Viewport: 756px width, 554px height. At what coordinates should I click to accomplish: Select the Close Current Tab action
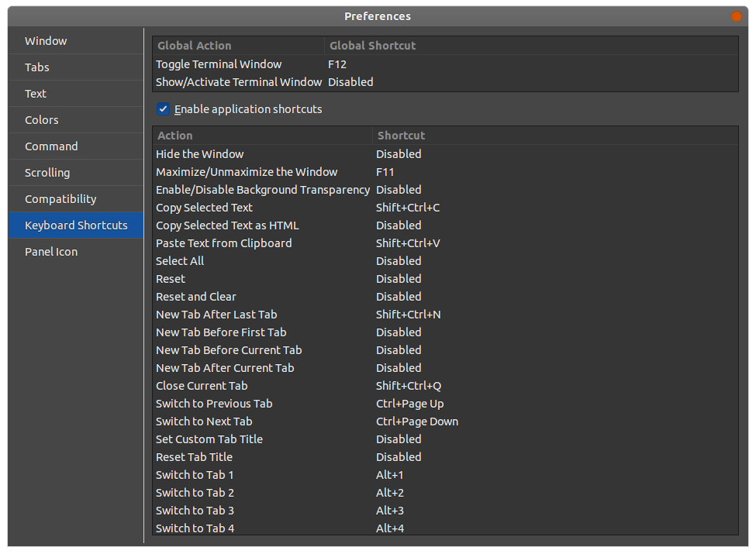point(202,386)
